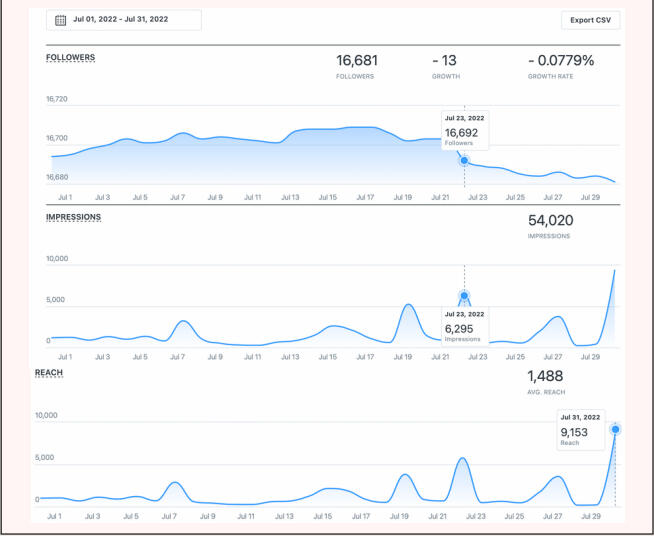Image resolution: width=654 pixels, height=536 pixels.
Task: Click the Jul 7 peak on Reach chart
Action: coord(175,483)
